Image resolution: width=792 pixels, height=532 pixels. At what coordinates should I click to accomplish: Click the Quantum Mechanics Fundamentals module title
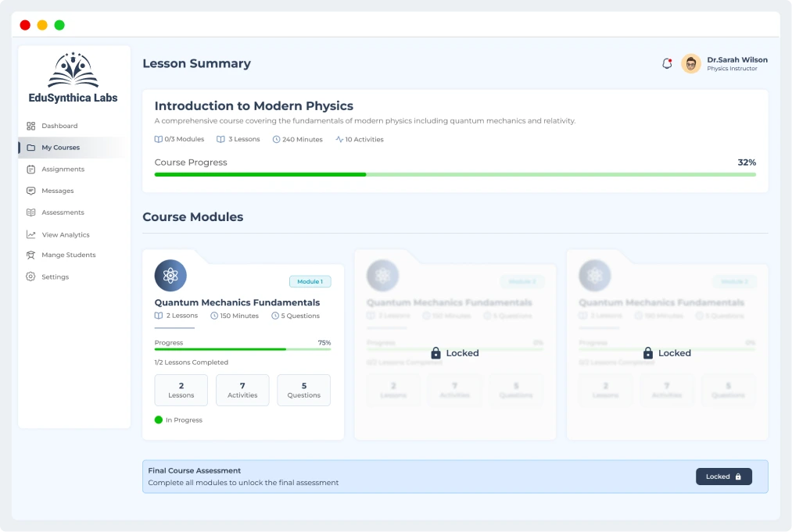(x=237, y=302)
